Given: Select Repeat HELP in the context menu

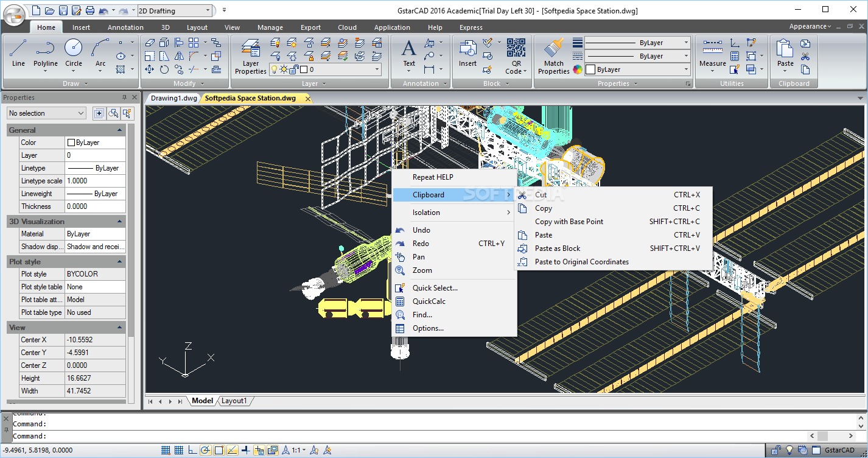Looking at the screenshot, I should pos(454,177).
